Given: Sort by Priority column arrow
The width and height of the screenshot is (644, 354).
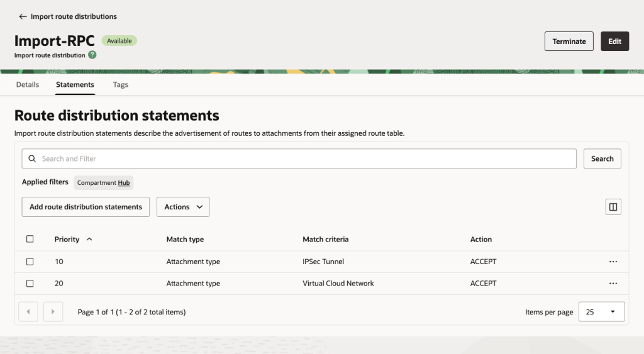Looking at the screenshot, I should [89, 240].
